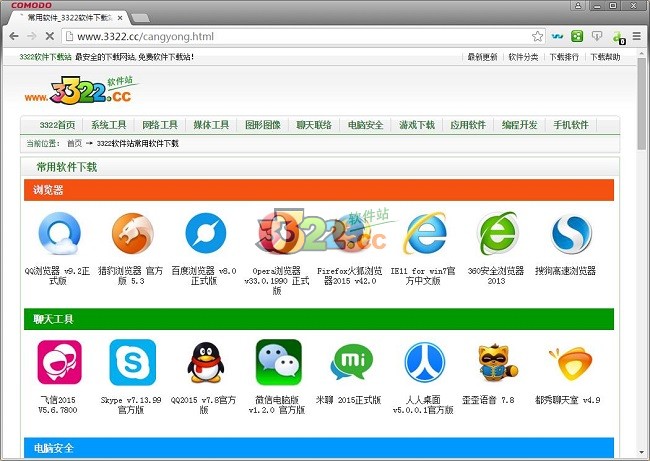The image size is (650, 461).
Task: Click the scrollbar down arrow
Action: [x=642, y=453]
